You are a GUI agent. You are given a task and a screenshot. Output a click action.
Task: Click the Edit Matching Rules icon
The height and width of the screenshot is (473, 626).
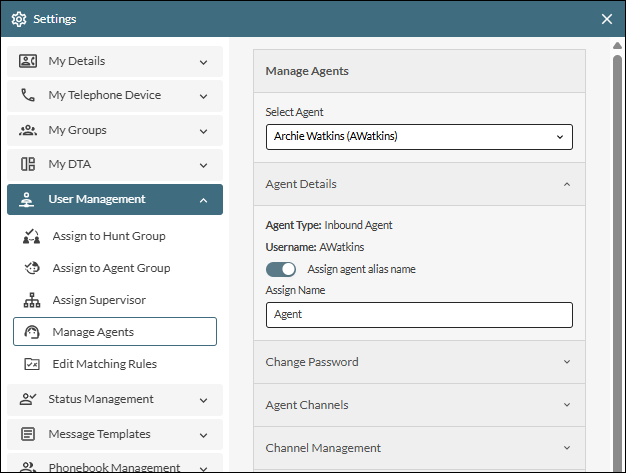32,364
